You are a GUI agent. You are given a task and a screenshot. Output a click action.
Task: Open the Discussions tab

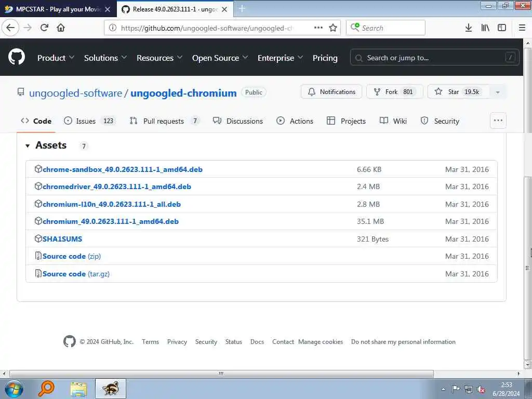(237, 121)
